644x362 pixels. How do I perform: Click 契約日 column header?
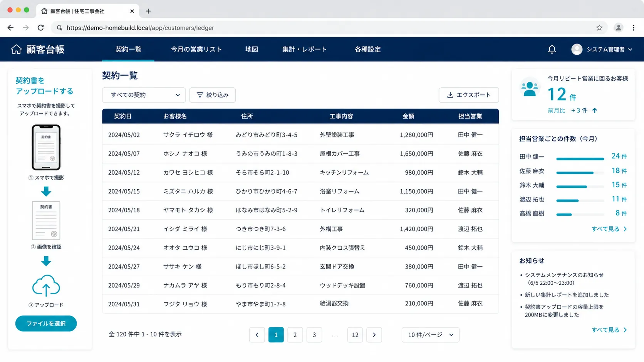(x=123, y=116)
